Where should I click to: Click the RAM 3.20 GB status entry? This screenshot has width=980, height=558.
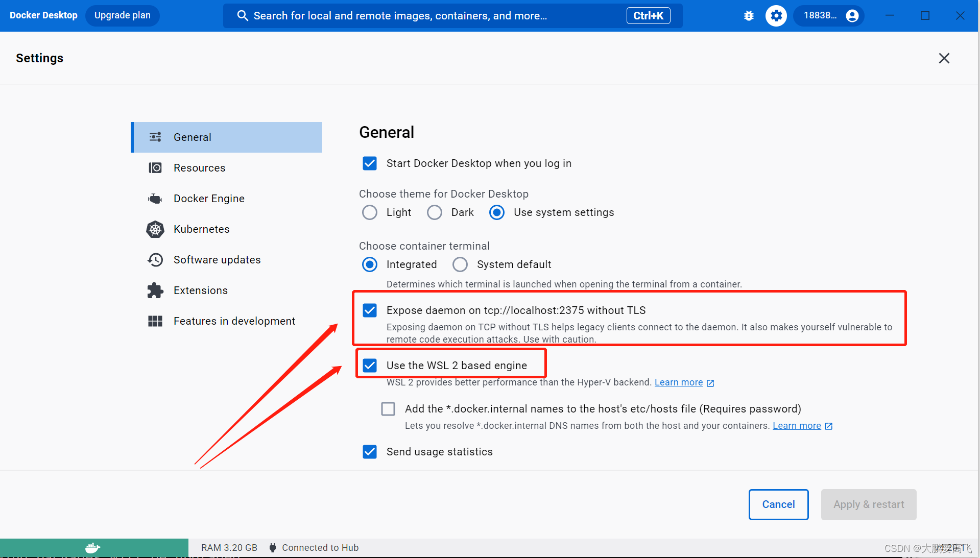(229, 548)
